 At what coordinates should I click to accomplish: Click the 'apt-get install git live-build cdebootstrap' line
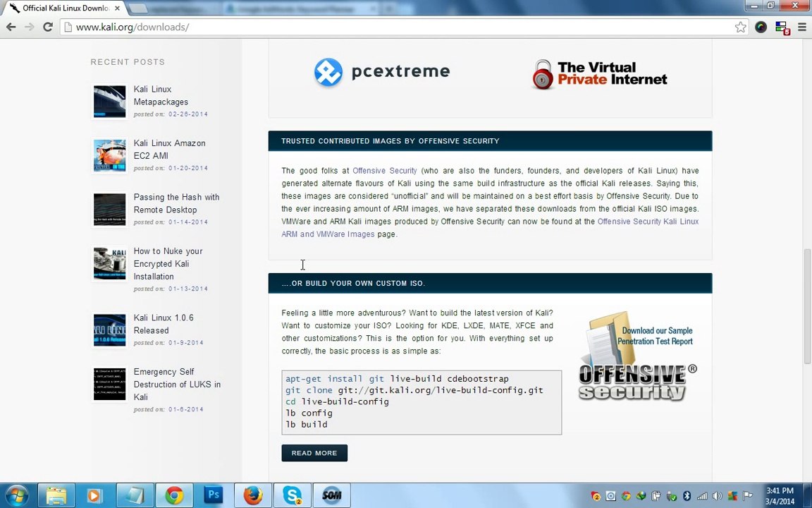tap(397, 378)
